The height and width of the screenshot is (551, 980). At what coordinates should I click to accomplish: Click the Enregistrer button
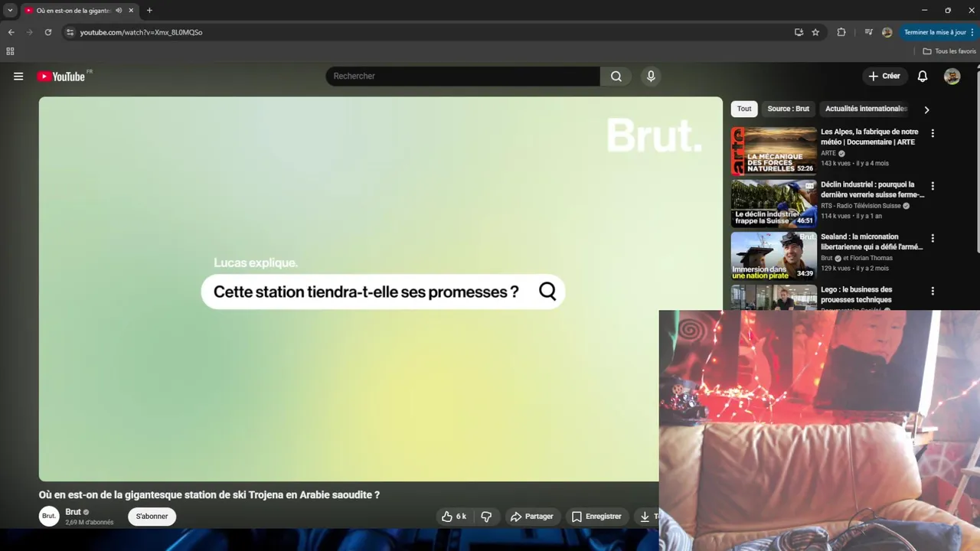click(x=596, y=517)
